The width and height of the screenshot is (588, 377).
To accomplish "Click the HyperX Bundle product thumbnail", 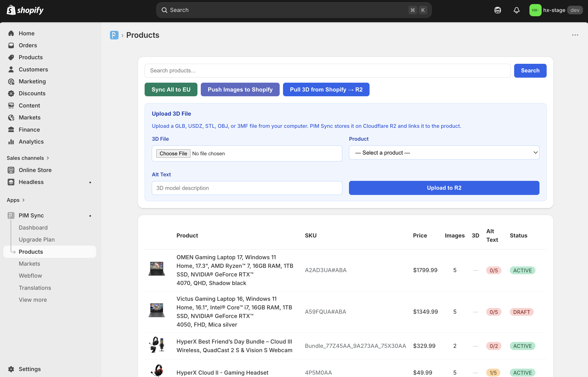I will [x=157, y=345].
